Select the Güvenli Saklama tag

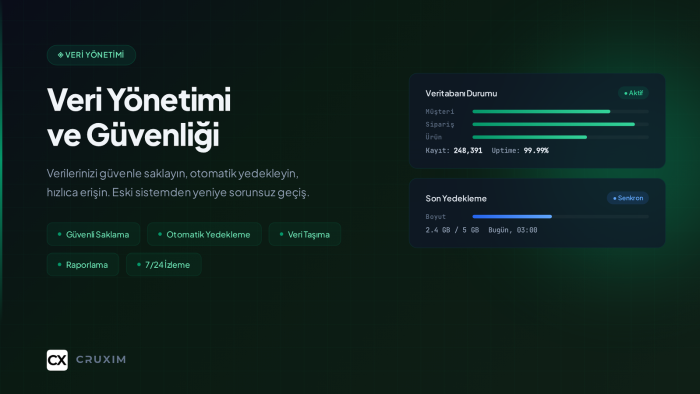(93, 234)
